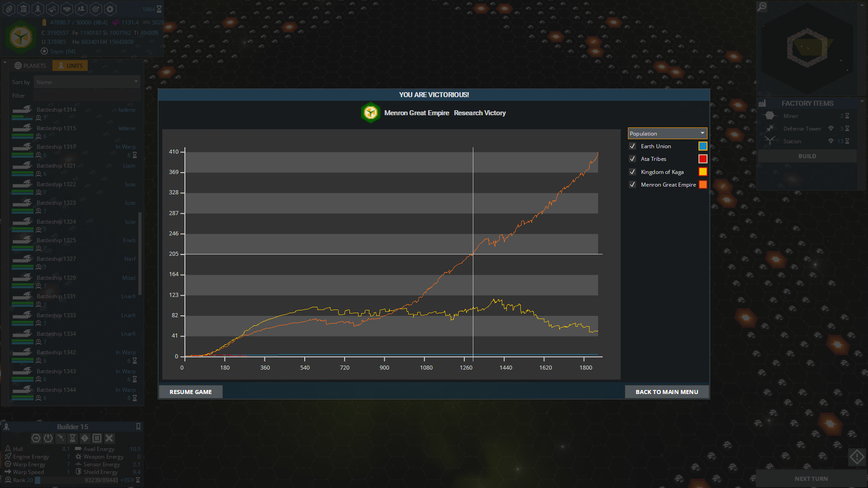Open the diplomacy handshake icon
The image size is (868, 488).
coord(67,9)
